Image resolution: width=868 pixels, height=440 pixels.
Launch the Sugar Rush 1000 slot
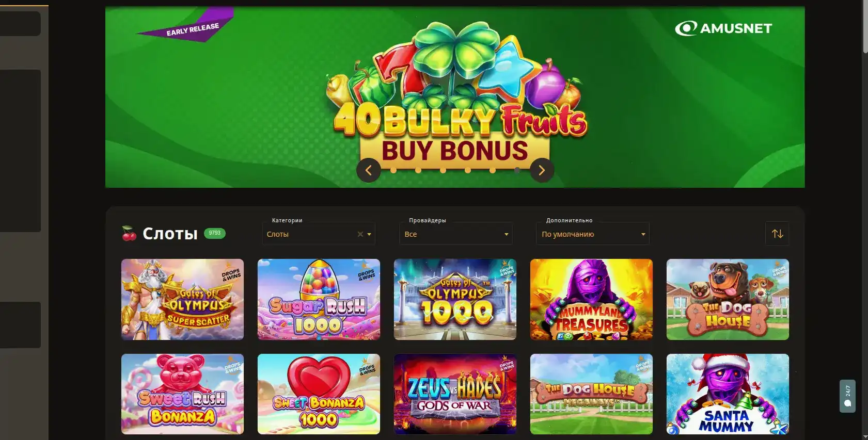tap(319, 299)
